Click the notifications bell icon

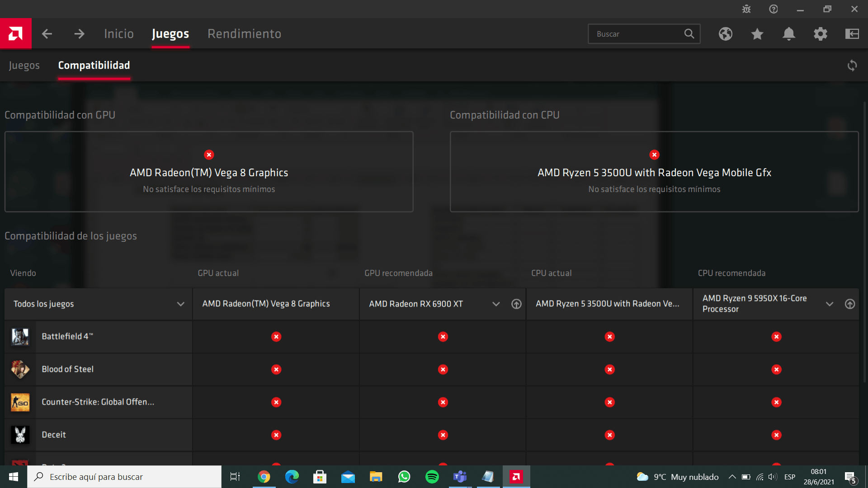(x=788, y=33)
